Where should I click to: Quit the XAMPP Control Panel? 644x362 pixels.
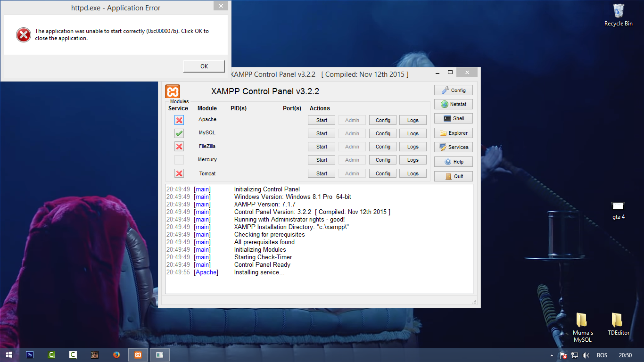point(454,176)
